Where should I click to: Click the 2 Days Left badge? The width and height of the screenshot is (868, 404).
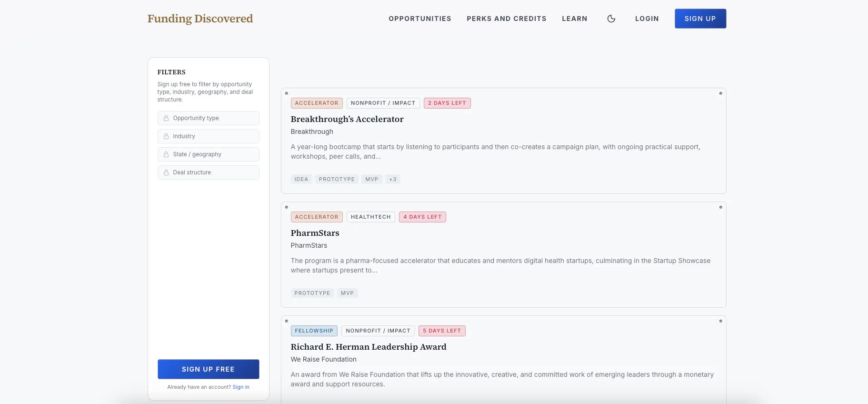click(447, 103)
